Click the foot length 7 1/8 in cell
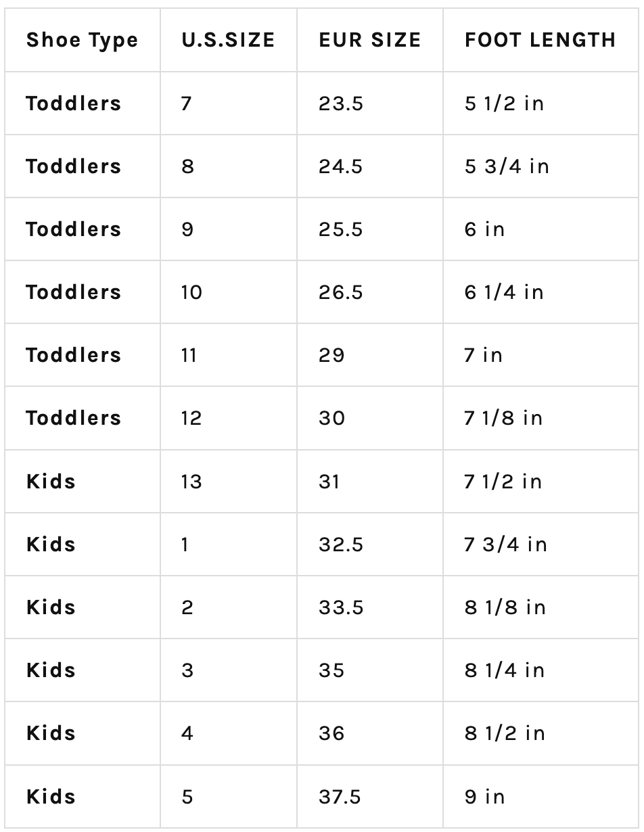 click(540, 418)
